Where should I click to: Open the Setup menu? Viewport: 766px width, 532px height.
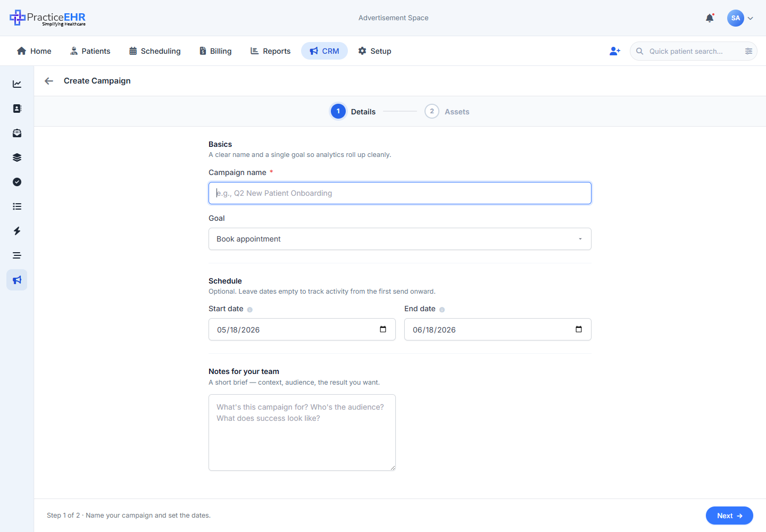(x=374, y=51)
